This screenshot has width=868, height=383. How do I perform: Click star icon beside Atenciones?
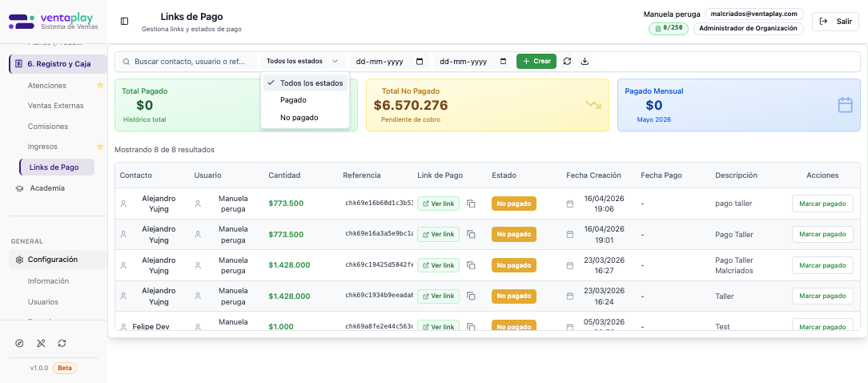click(x=100, y=86)
